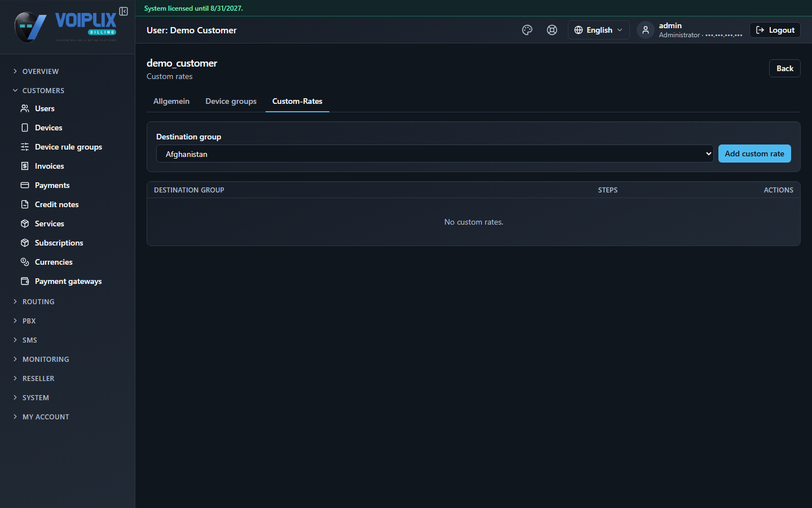The image size is (812, 508).
Task: Click the Steps column header
Action: tap(608, 190)
